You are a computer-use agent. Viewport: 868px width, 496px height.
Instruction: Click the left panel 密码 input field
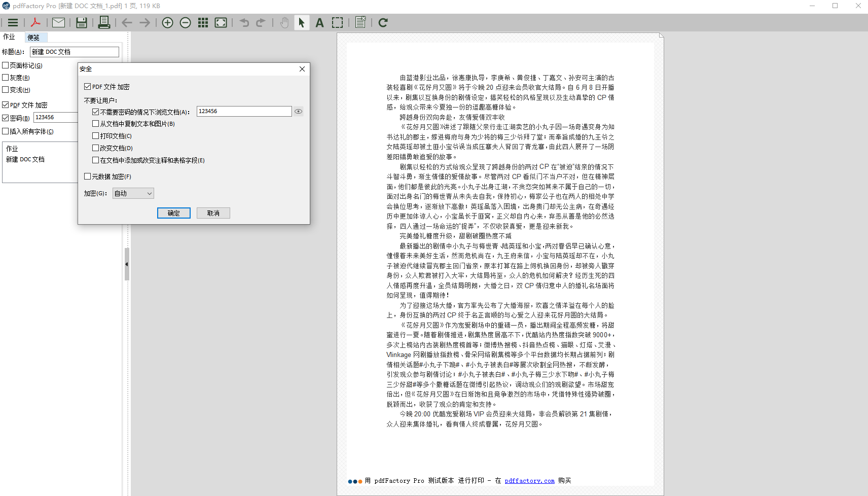(56, 117)
